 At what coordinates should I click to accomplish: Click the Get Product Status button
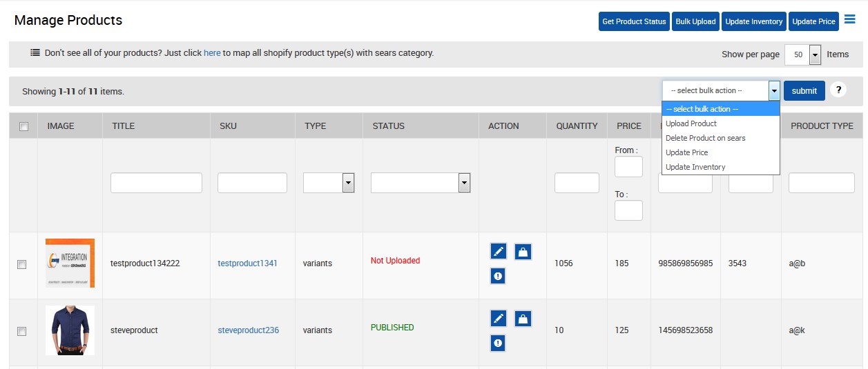tap(634, 21)
